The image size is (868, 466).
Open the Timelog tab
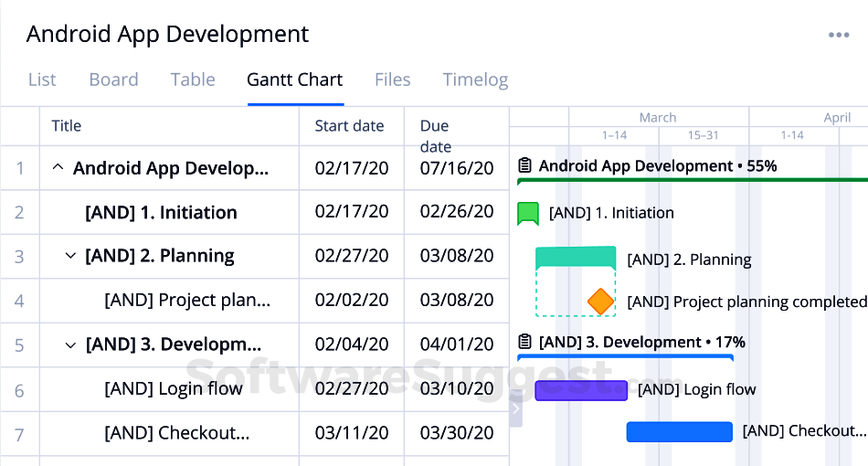[x=475, y=79]
